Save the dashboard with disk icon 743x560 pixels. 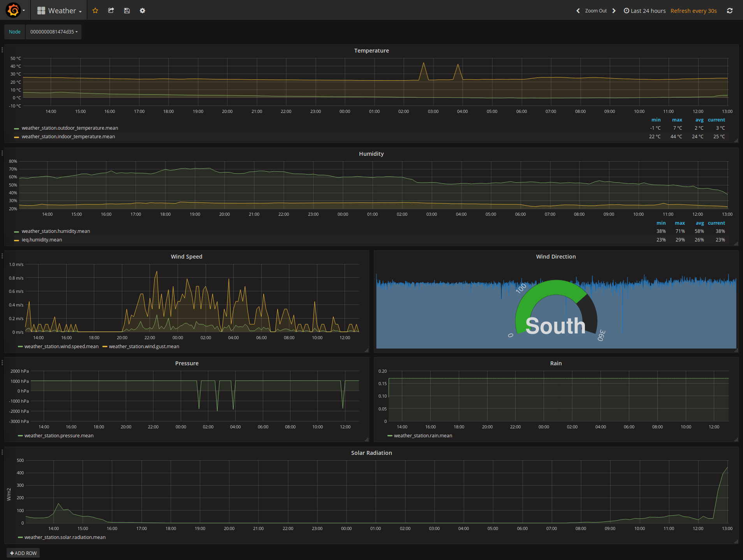(127, 11)
